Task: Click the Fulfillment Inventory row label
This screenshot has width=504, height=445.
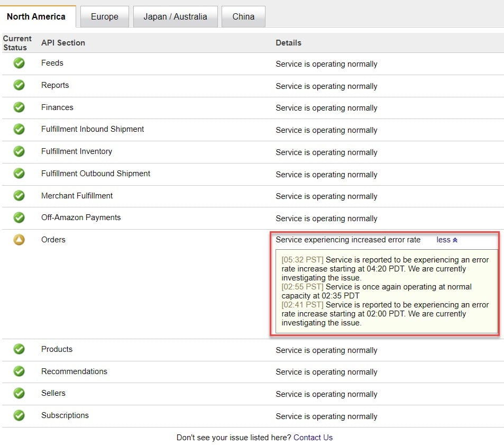Action: (77, 151)
